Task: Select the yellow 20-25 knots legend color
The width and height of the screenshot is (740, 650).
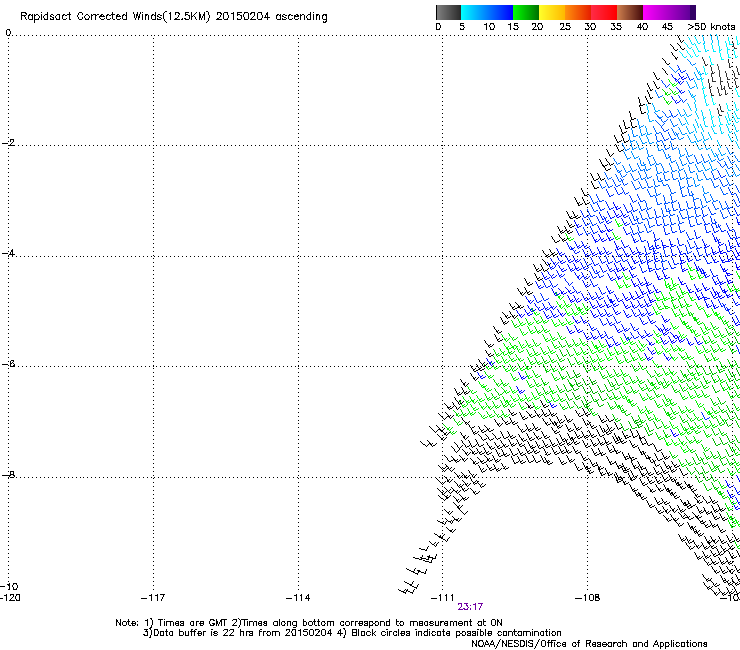Action: [552, 12]
